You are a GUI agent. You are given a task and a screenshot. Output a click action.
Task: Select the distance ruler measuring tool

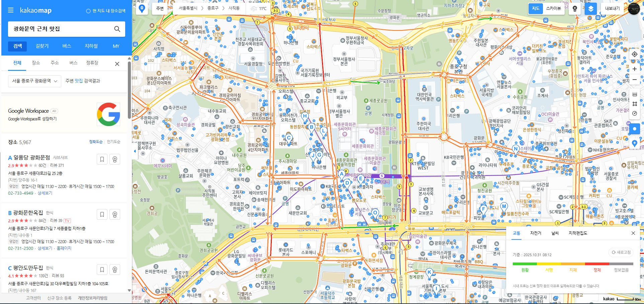click(x=635, y=95)
